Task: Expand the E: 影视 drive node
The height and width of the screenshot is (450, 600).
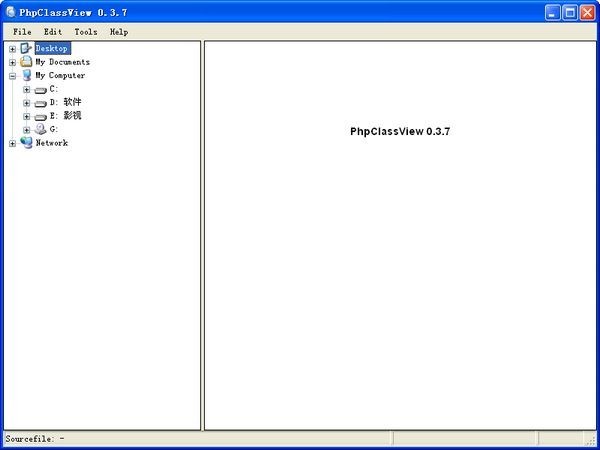Action: click(x=26, y=116)
